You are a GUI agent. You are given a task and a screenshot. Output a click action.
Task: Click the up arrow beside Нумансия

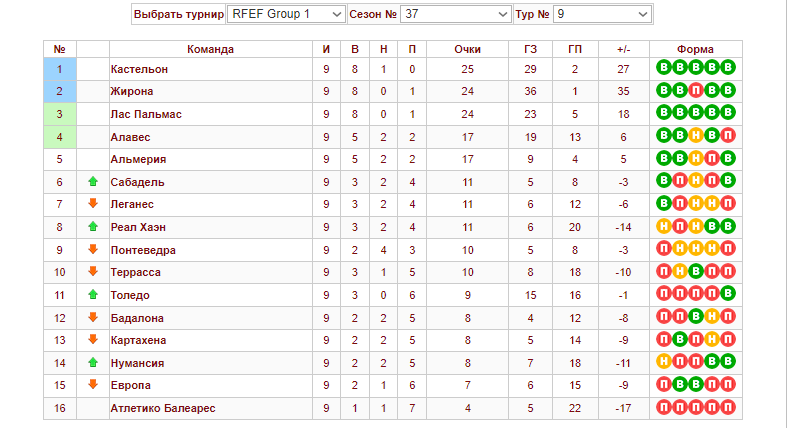[93, 363]
